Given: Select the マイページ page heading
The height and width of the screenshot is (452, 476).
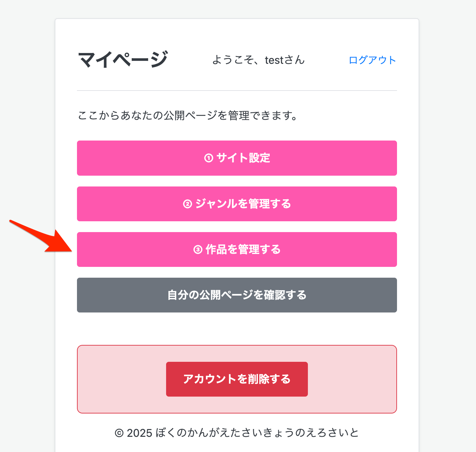Looking at the screenshot, I should tap(123, 60).
